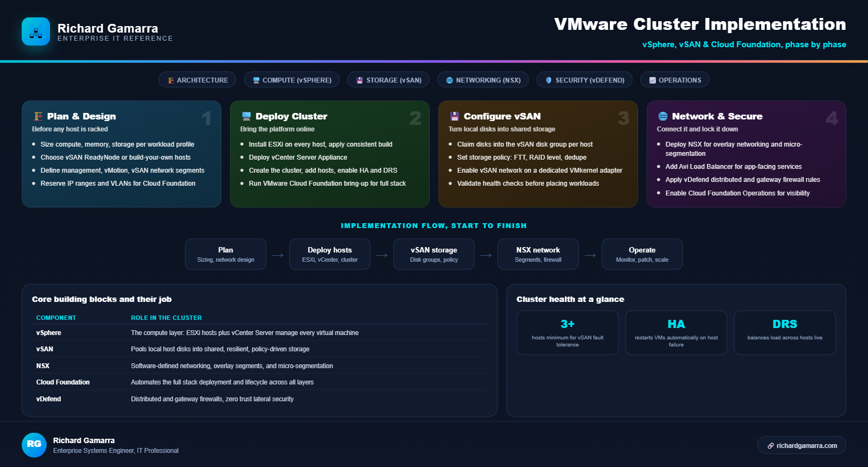Viewport: 868px width, 467px height.
Task: Click the Deploy hosts flow step box
Action: (x=330, y=254)
